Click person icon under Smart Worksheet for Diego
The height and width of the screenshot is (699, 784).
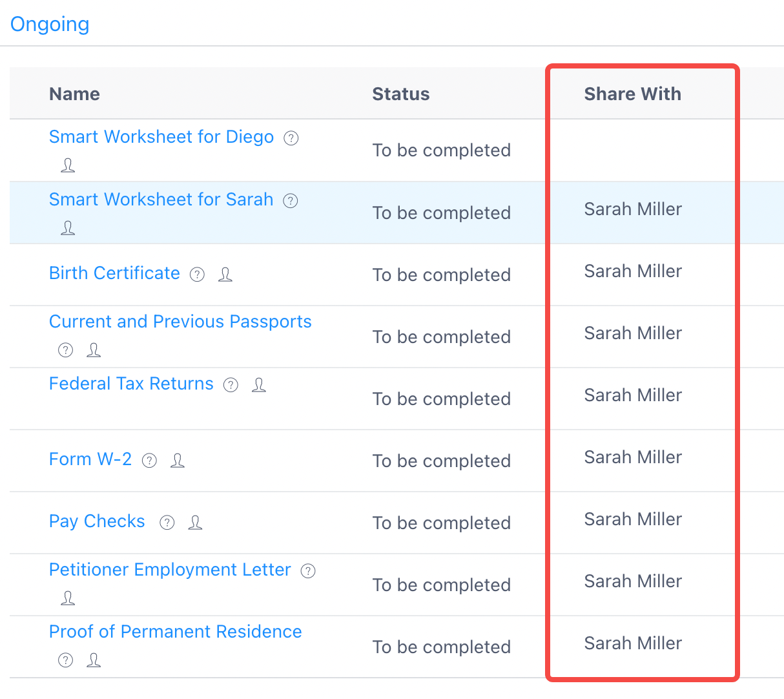pyautogui.click(x=68, y=165)
